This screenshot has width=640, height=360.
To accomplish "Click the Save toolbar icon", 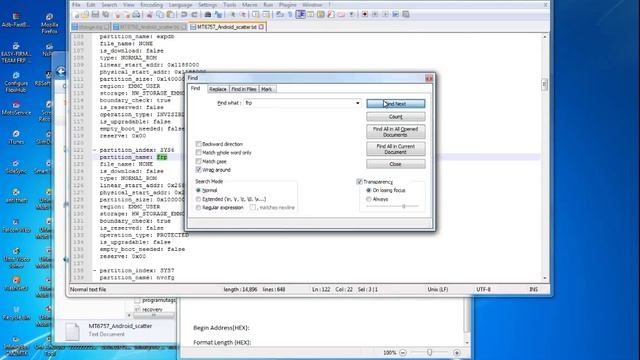I will (x=95, y=14).
